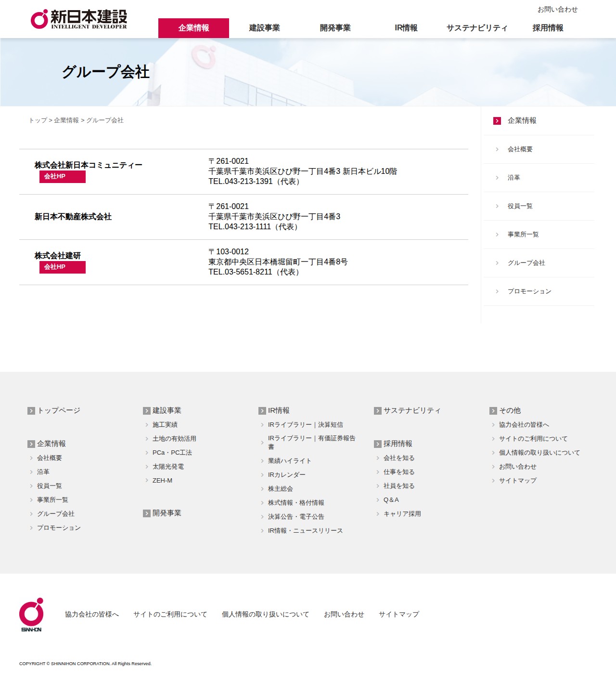The height and width of the screenshot is (695, 616).
Task: Click the arrow icon beside footer 採用情報 heading
Action: [x=378, y=444]
